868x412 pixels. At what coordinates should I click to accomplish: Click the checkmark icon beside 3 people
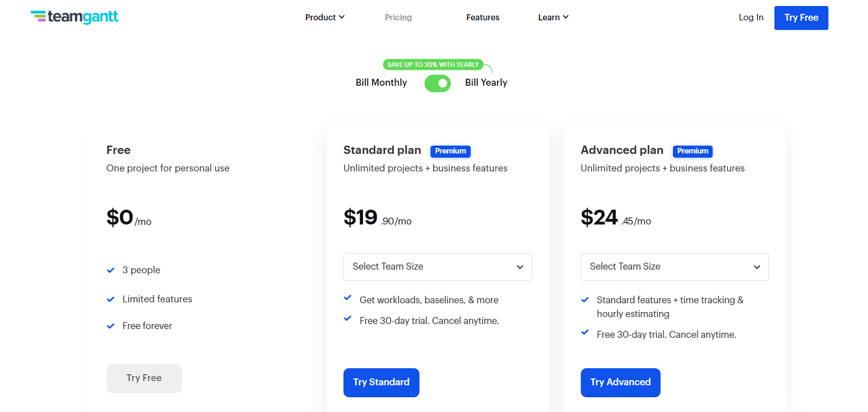click(110, 270)
